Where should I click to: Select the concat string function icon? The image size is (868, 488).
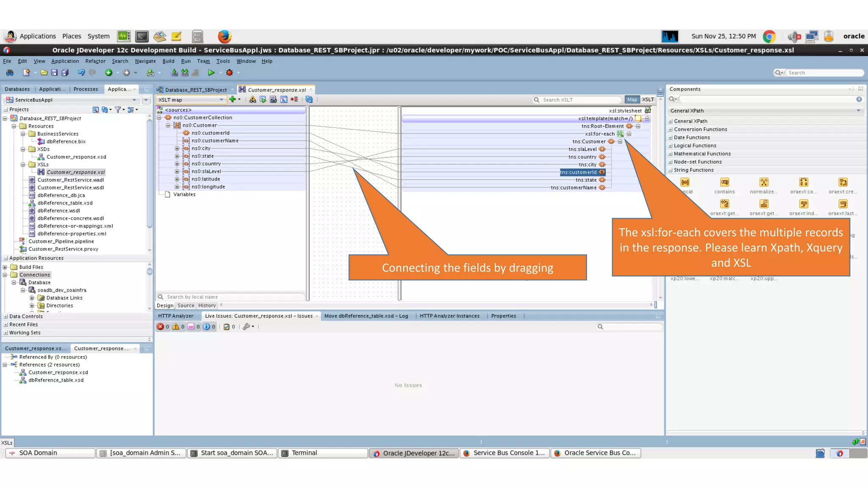(685, 183)
